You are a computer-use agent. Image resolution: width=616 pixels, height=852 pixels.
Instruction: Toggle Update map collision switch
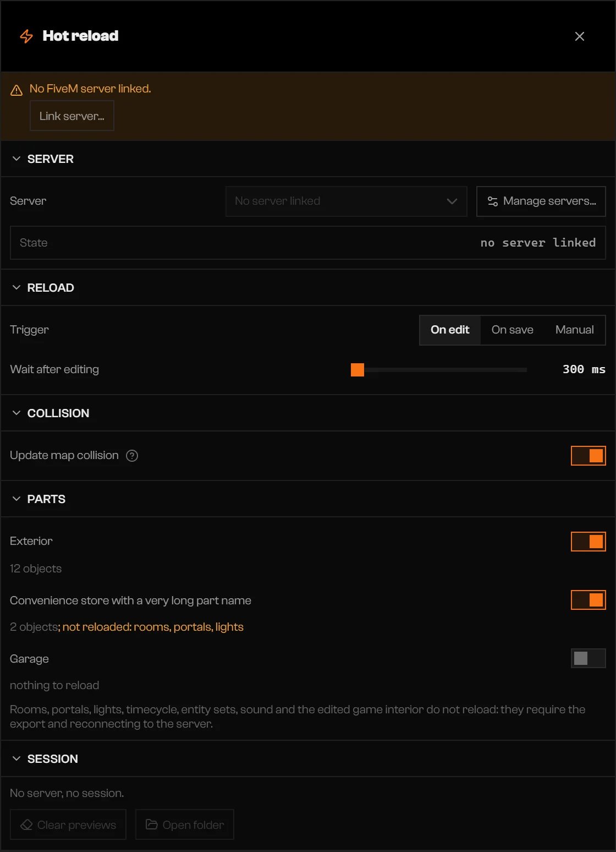point(588,456)
